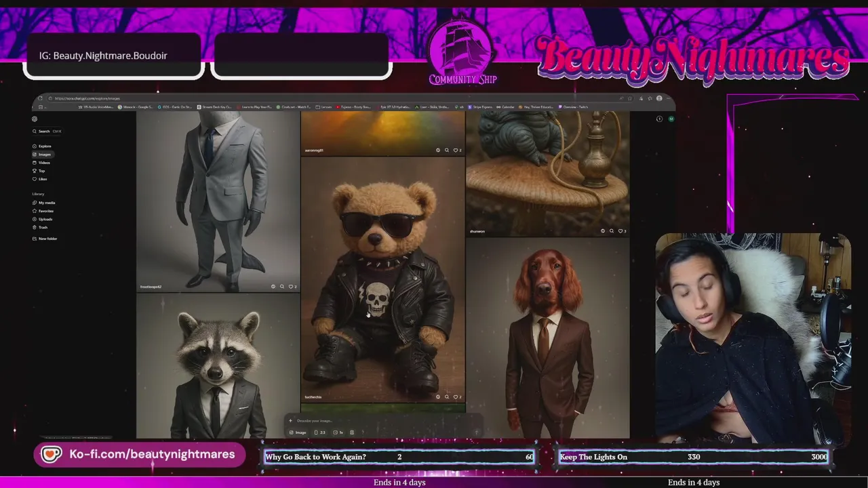Add attachment with plus icon in prompt bar
This screenshot has height=488, width=868.
click(x=290, y=421)
